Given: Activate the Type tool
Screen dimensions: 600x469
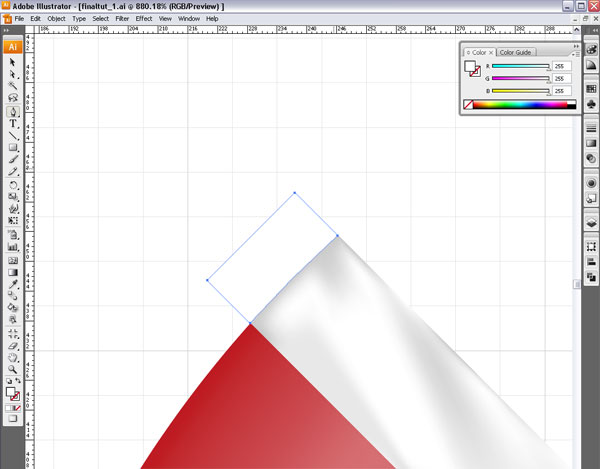Looking at the screenshot, I should [13, 124].
